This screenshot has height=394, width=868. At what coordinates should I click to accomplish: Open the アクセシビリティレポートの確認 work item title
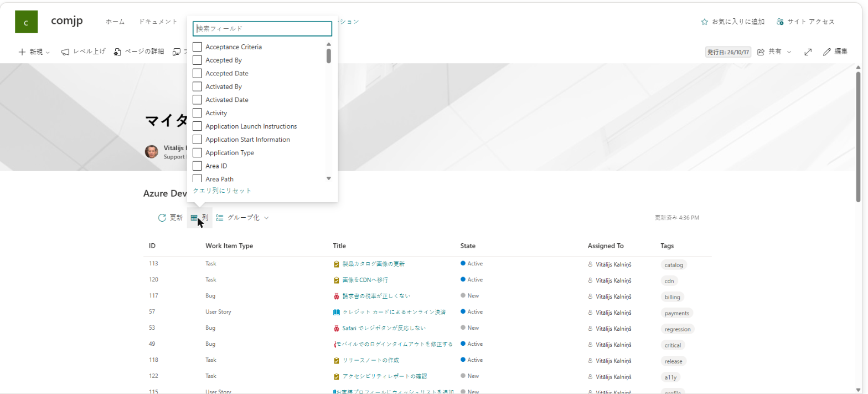[385, 377]
